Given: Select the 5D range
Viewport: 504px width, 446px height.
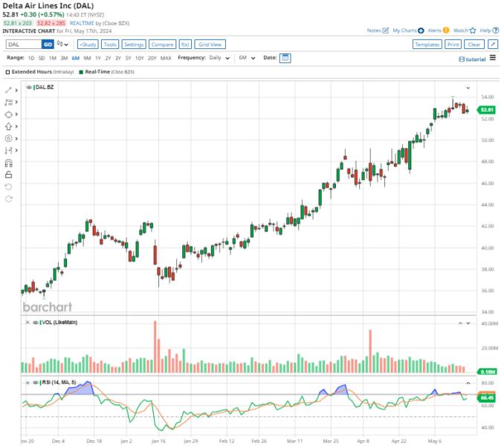Looking at the screenshot, I should coord(42,58).
